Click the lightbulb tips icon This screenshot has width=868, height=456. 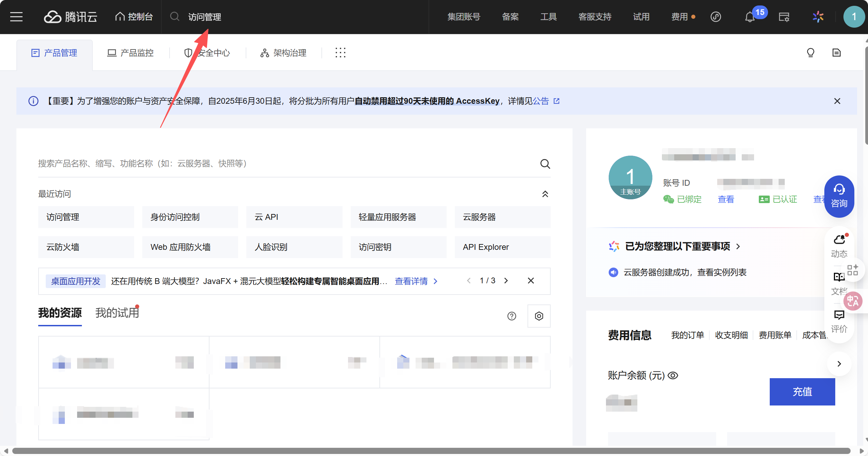(x=811, y=53)
